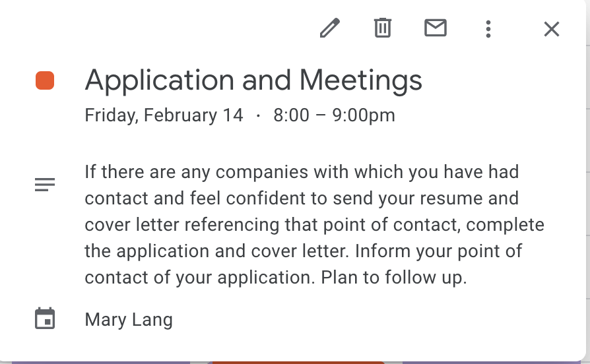590x364 pixels.
Task: Click the calendar icon beside Mary Lang
Action: 45,319
